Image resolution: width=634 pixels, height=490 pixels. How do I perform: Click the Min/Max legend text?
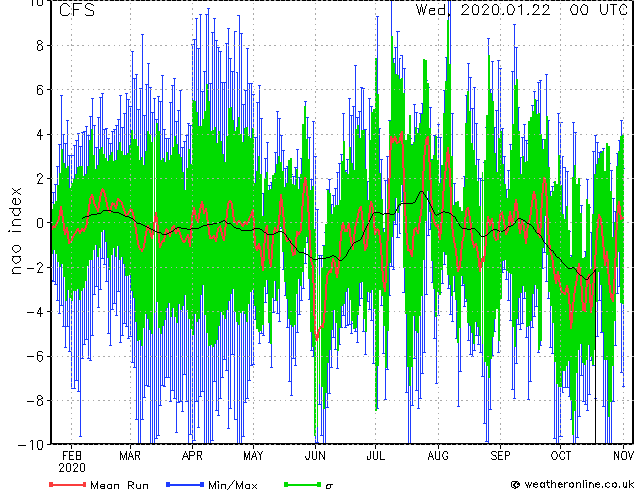[232, 485]
